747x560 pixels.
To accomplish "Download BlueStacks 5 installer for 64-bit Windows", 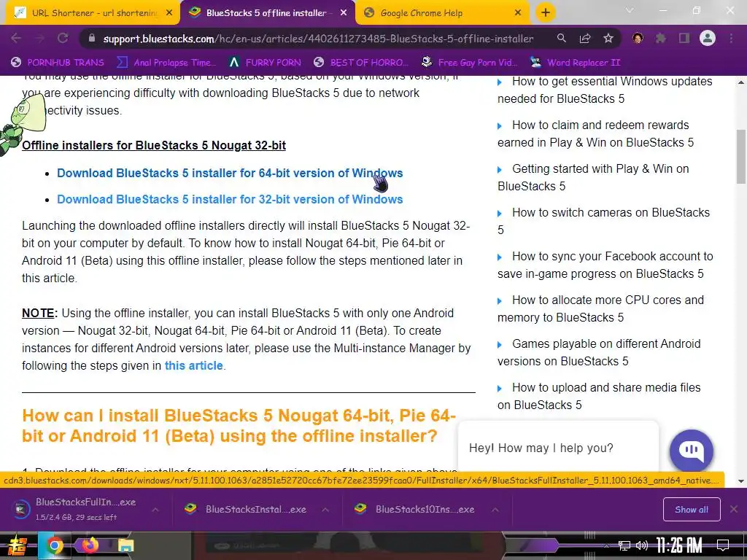I will coord(230,173).
